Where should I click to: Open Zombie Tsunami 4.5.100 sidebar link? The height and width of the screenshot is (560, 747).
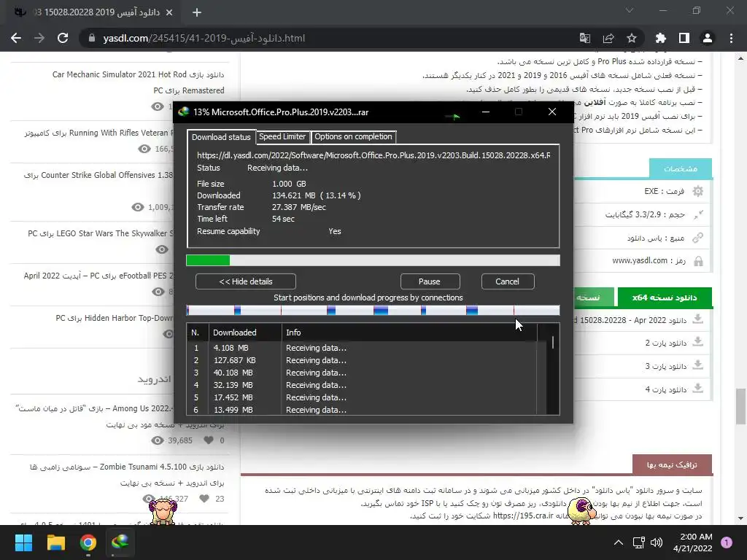[127, 475]
